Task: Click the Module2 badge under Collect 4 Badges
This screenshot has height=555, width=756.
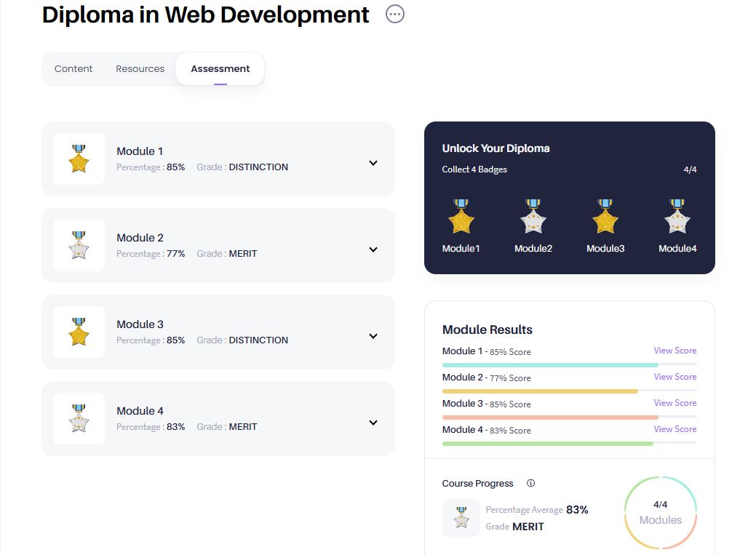Action: click(x=533, y=217)
